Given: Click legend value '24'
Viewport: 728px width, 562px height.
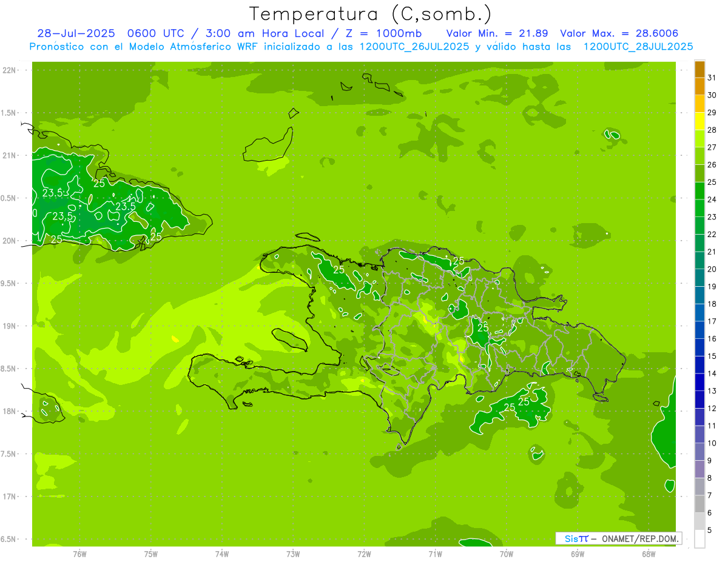Looking at the screenshot, I should 712,199.
